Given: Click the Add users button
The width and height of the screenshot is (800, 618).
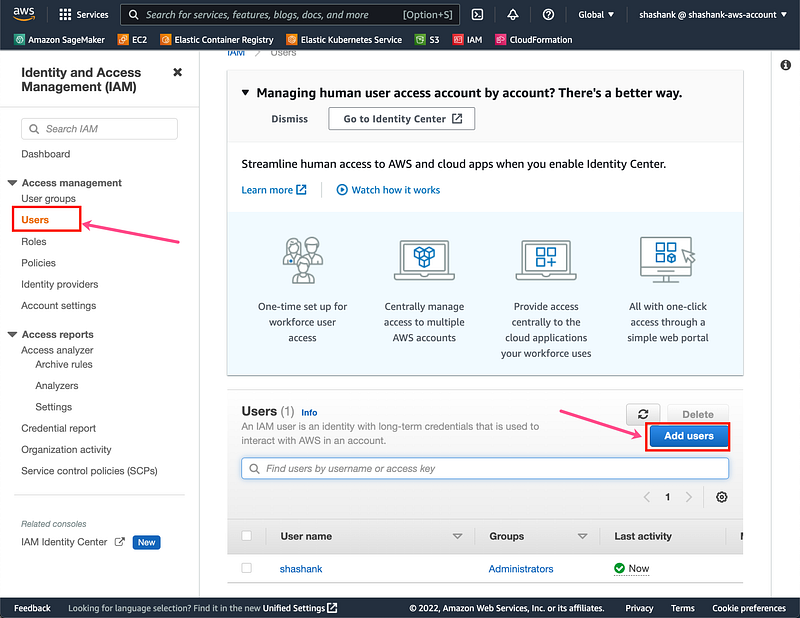Looking at the screenshot, I should click(688, 436).
